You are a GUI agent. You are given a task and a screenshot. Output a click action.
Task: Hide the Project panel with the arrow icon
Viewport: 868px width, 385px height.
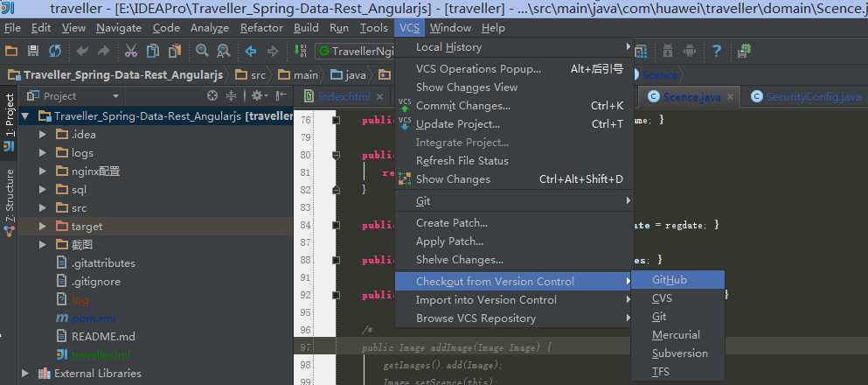pos(281,96)
